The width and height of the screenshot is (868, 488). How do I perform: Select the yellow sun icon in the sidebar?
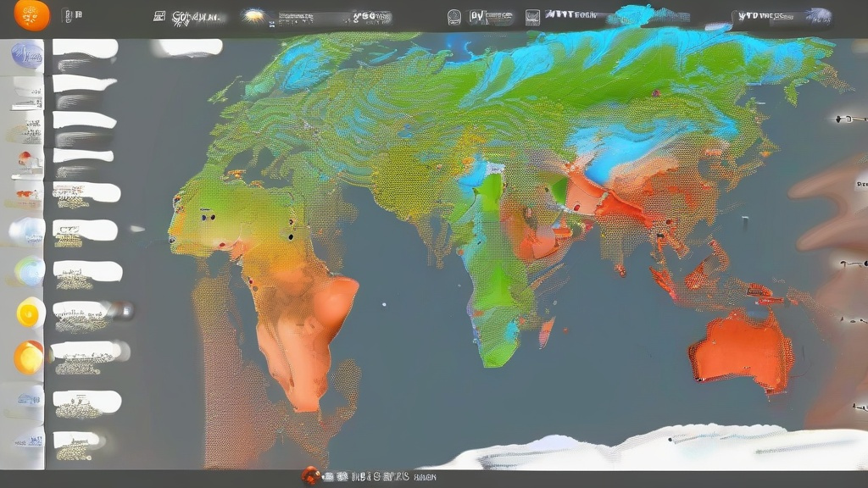coord(30,313)
